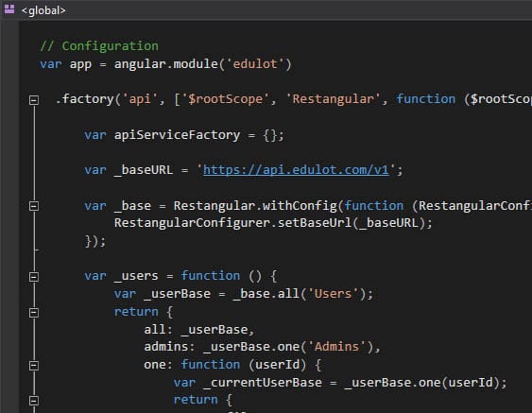Click the 'Admins' string literal
Viewport: 532px width, 413px height.
point(336,347)
